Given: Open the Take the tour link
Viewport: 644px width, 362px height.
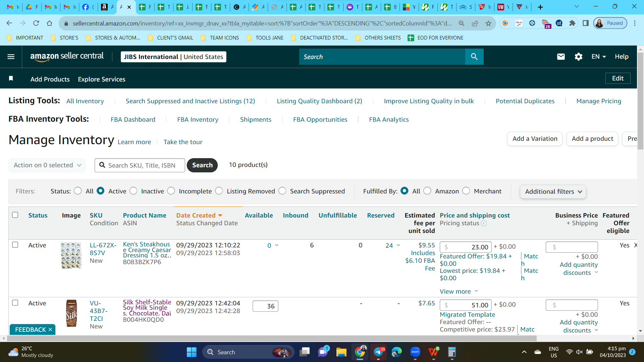Looking at the screenshot, I should click(183, 142).
